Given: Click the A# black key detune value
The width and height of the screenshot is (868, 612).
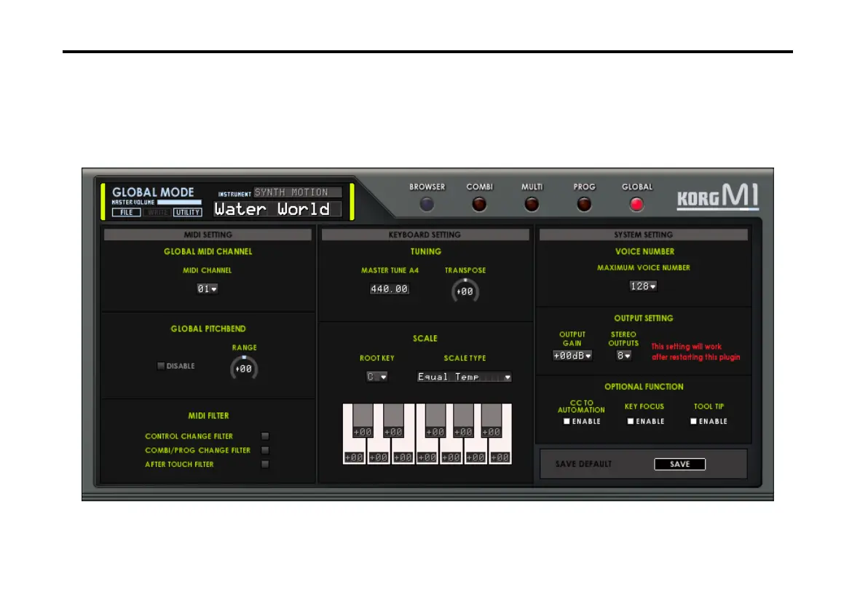Looking at the screenshot, I should tap(491, 432).
